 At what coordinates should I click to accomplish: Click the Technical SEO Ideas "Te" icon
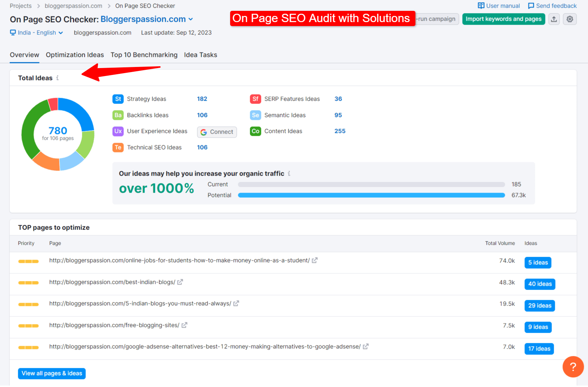click(x=118, y=147)
